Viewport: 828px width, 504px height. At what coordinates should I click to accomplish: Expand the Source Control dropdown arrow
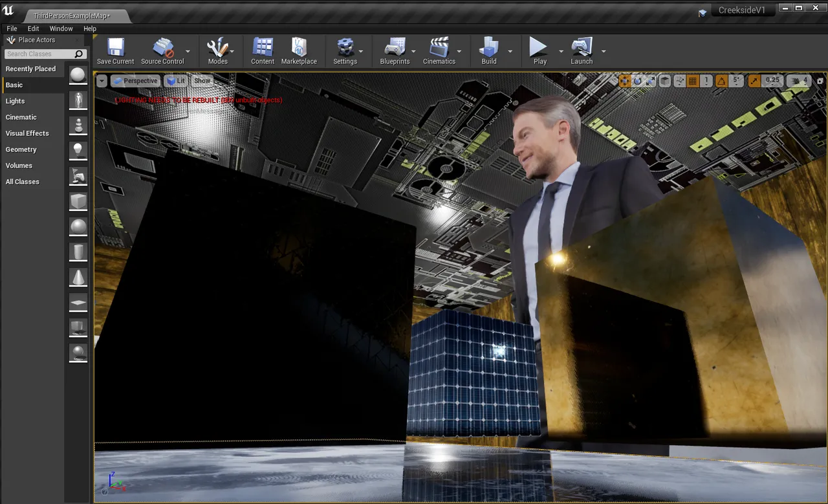coord(188,51)
